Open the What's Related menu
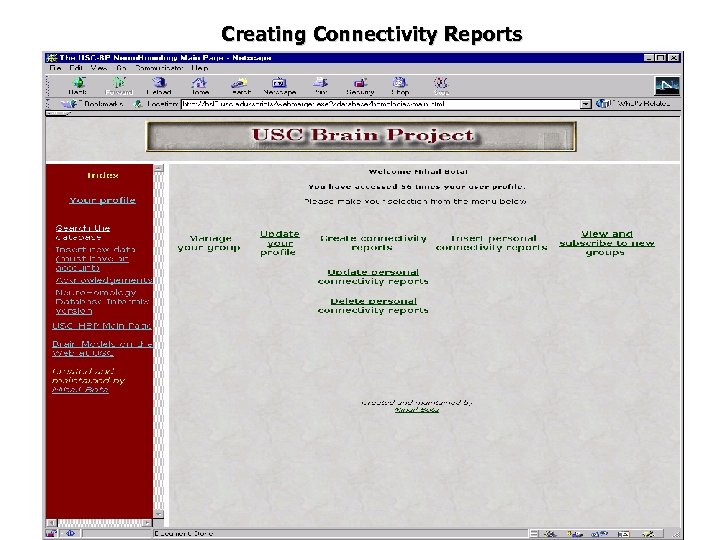The width and height of the screenshot is (720, 540). pos(634,104)
